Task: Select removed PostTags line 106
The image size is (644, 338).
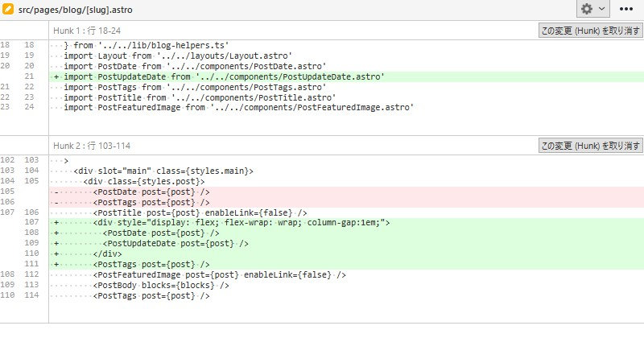Action: 346,203
